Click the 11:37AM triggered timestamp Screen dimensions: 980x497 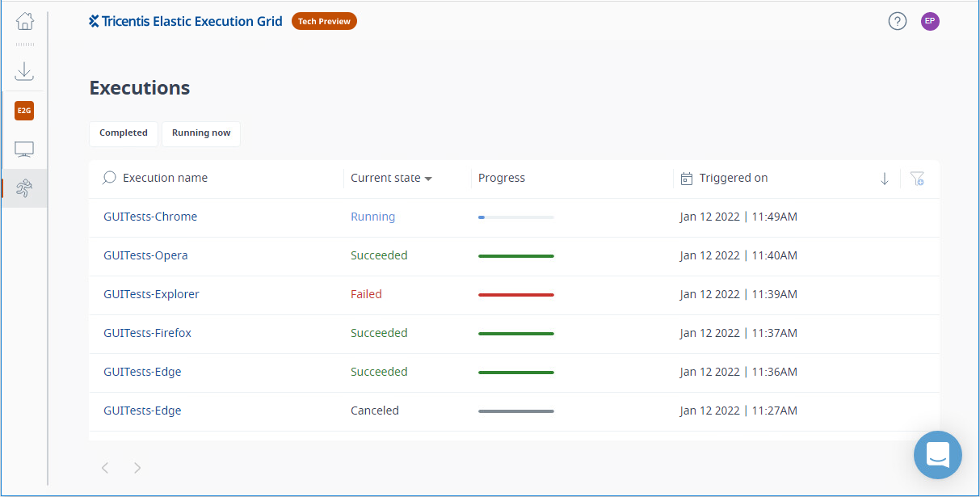coord(738,333)
